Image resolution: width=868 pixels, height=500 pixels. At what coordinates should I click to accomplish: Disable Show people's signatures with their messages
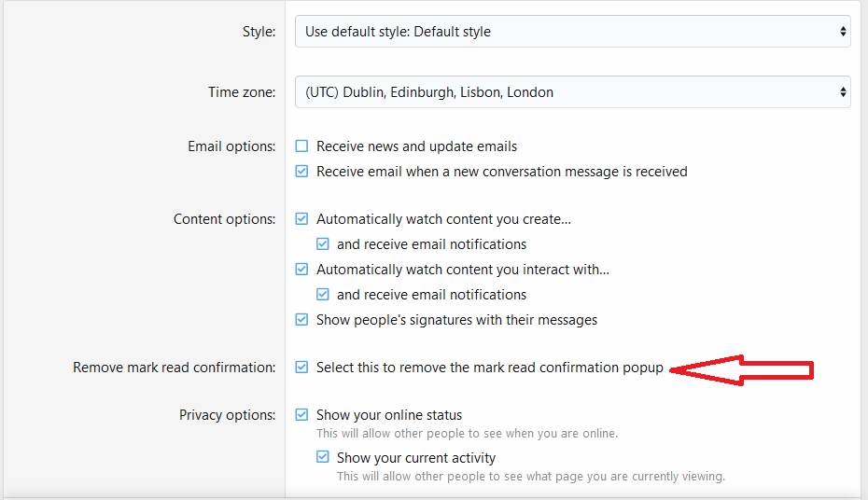[301, 320]
